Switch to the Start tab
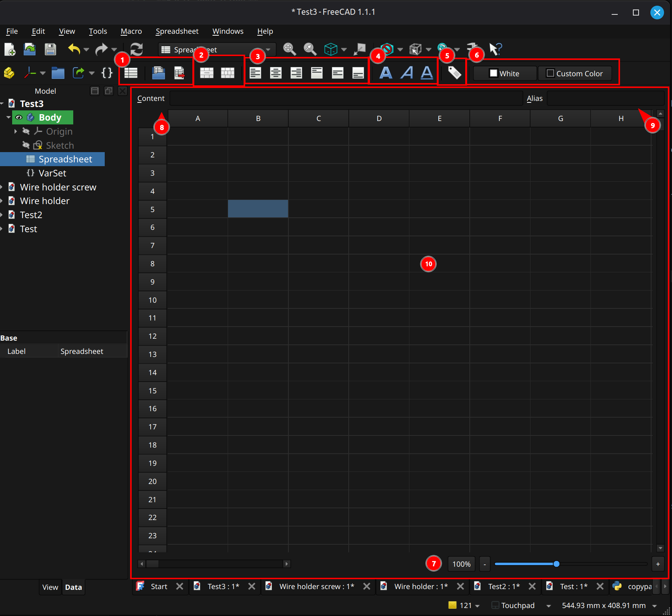The height and width of the screenshot is (616, 672). (x=159, y=586)
